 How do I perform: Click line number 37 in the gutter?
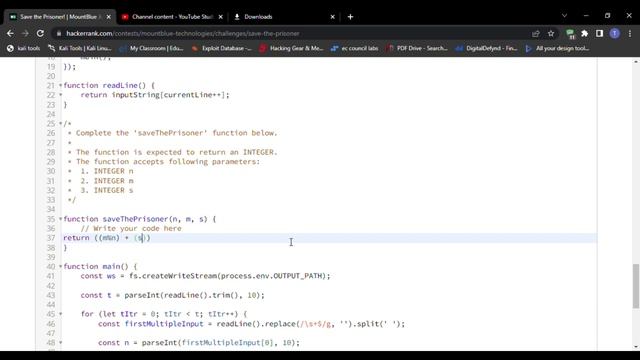(51, 238)
